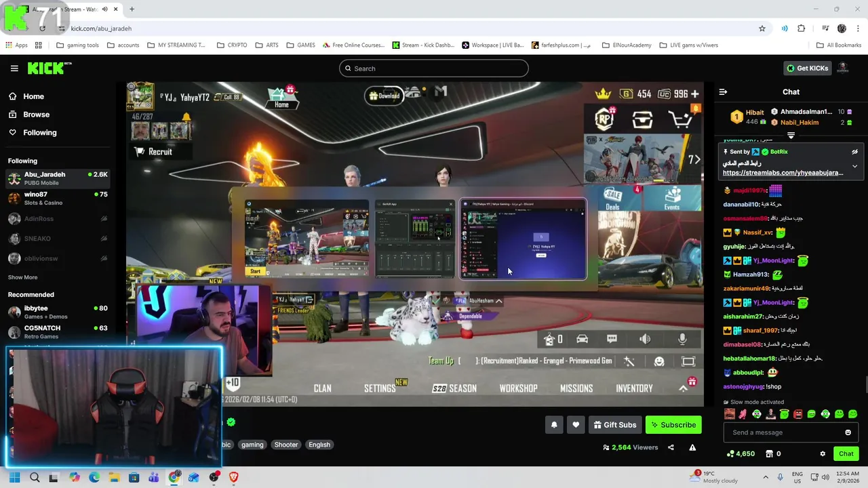Viewport: 868px width, 488px height.
Task: Open browser menu three dots
Action: (x=858, y=28)
